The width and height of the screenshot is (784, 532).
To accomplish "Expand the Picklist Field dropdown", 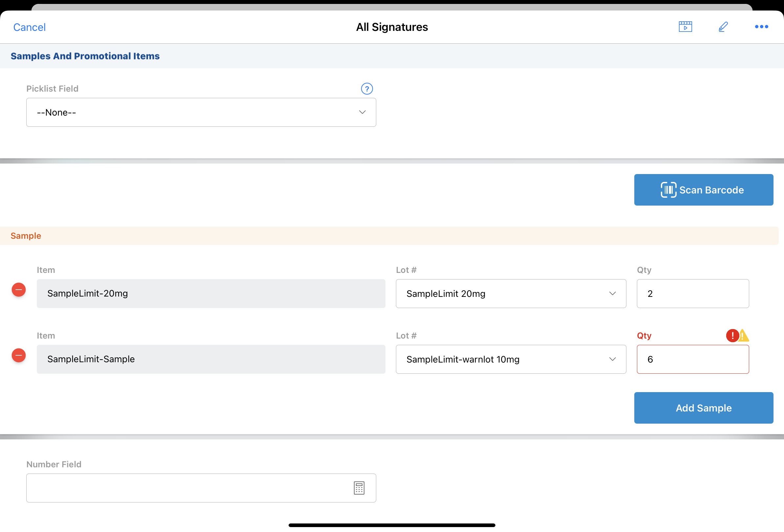I will coord(201,112).
